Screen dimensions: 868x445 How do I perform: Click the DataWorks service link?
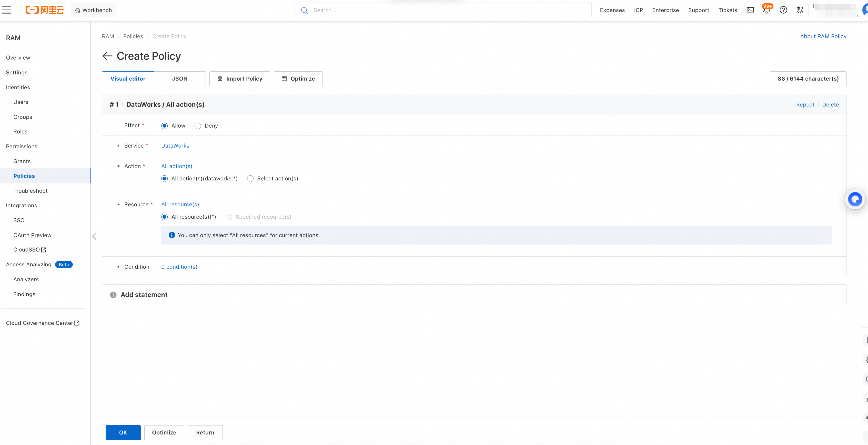pyautogui.click(x=175, y=146)
